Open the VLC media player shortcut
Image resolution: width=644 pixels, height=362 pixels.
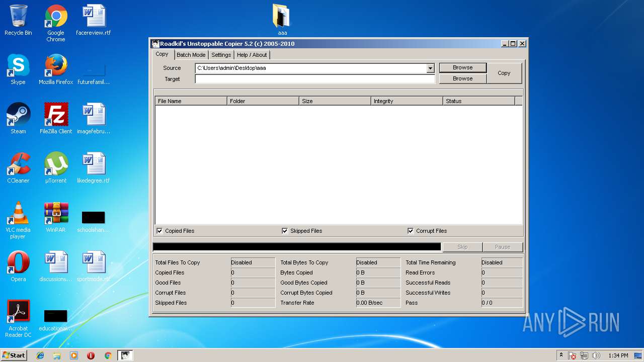point(18,220)
